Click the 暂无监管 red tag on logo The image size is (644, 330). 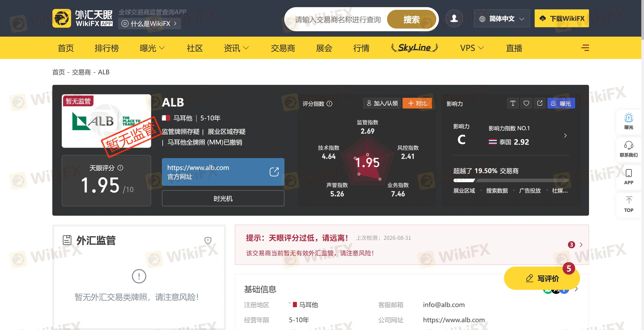[x=78, y=101]
